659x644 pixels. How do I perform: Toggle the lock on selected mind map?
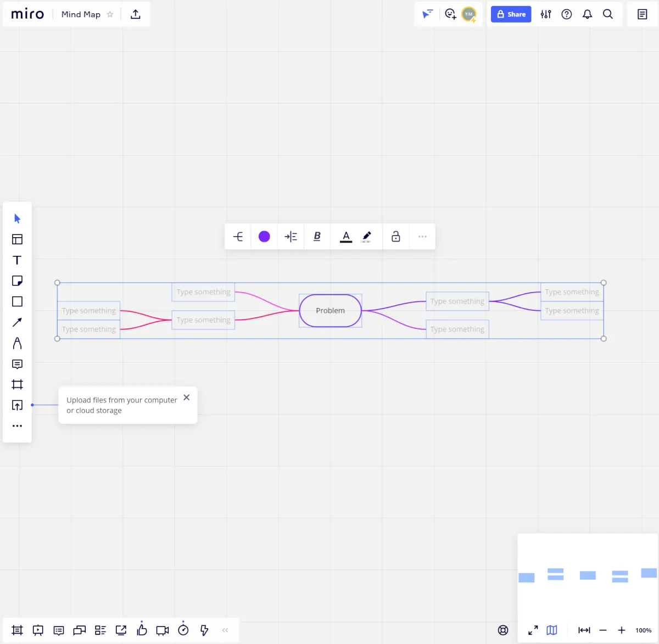click(395, 237)
